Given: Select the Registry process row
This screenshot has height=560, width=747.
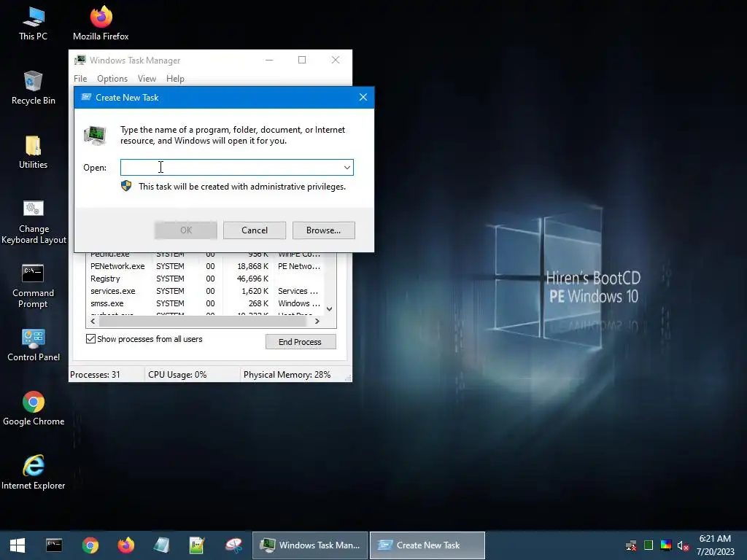Looking at the screenshot, I should point(205,279).
